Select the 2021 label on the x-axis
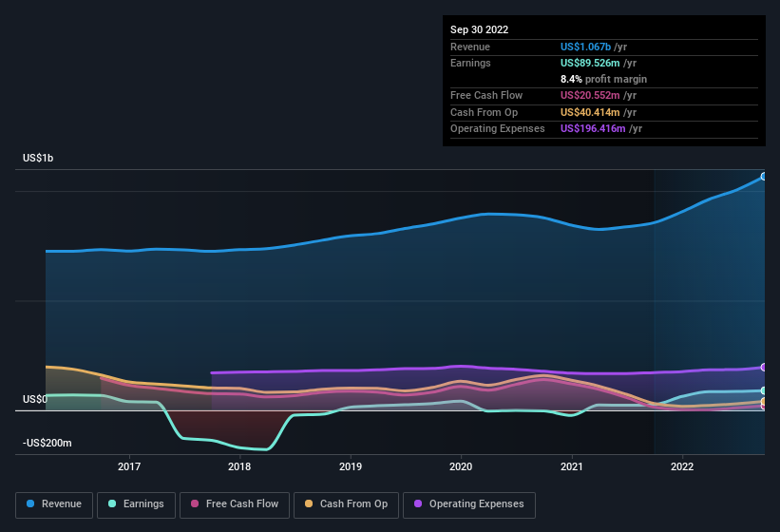 (x=572, y=466)
